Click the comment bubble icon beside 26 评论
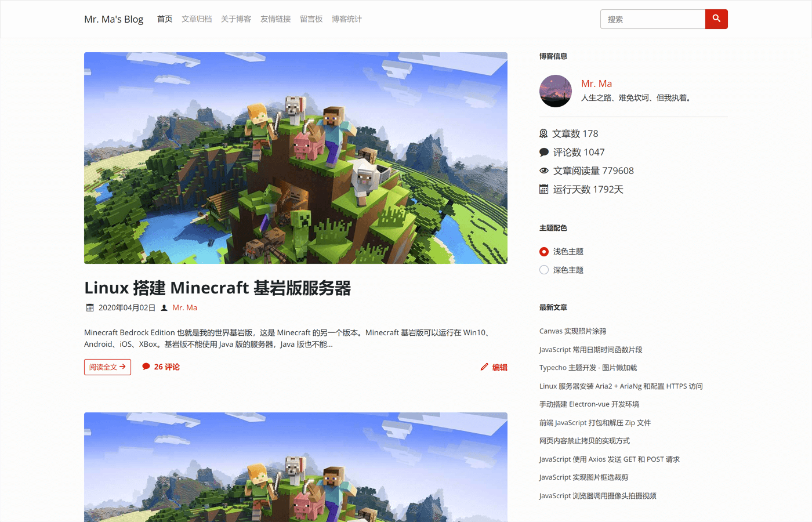The width and height of the screenshot is (812, 522). 146,367
